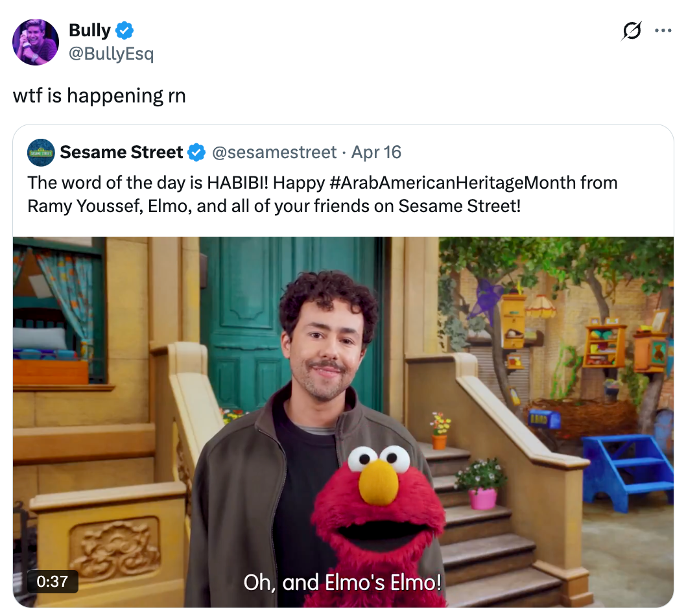The height and width of the screenshot is (616, 686).
Task: Open the @BullyEsq handle link
Action: pos(111,53)
